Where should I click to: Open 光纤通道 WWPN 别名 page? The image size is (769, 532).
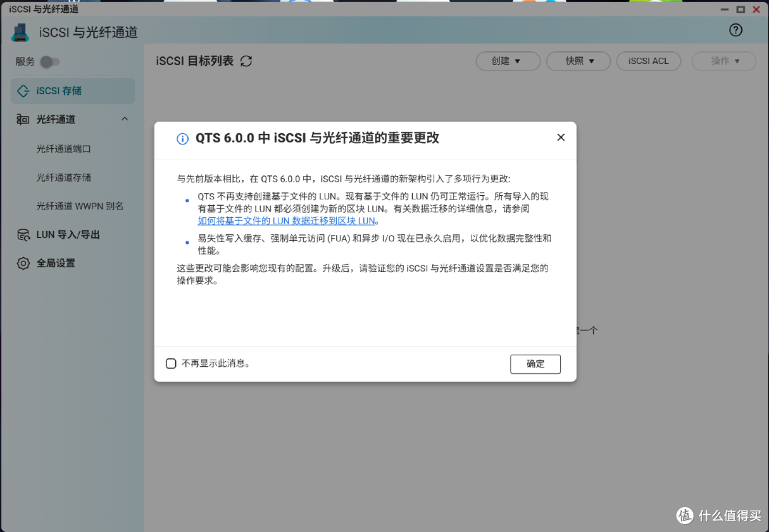[80, 206]
